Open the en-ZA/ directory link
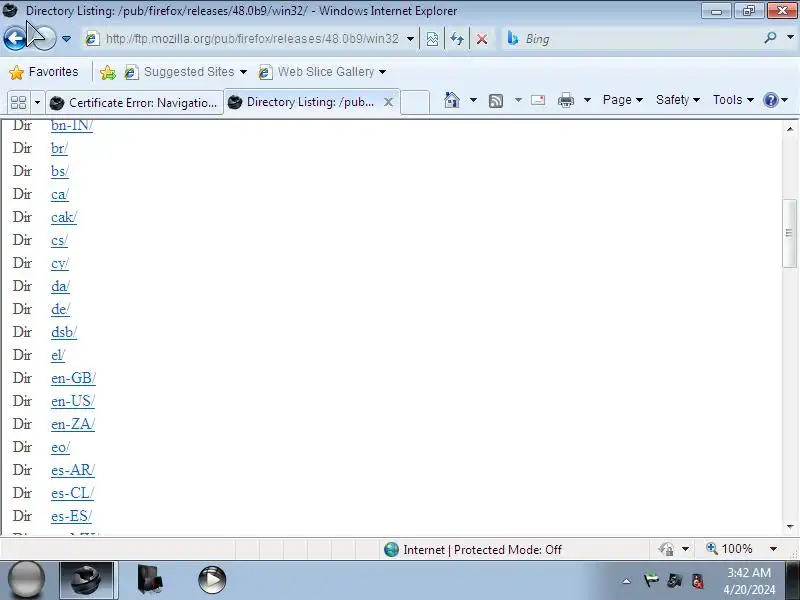This screenshot has width=800, height=600. pos(73,423)
